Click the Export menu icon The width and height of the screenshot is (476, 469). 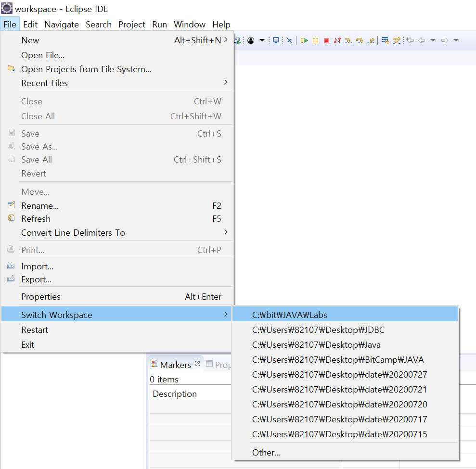click(x=11, y=279)
